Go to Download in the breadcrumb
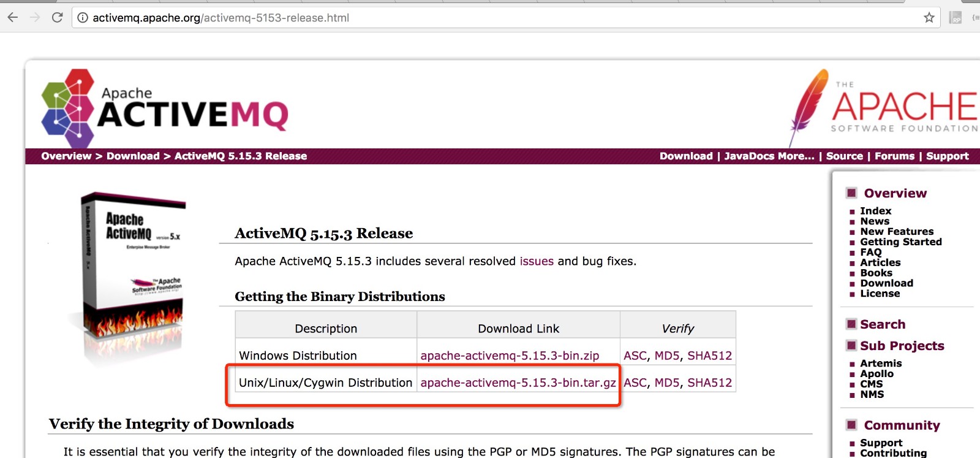This screenshot has width=980, height=458. click(x=133, y=156)
